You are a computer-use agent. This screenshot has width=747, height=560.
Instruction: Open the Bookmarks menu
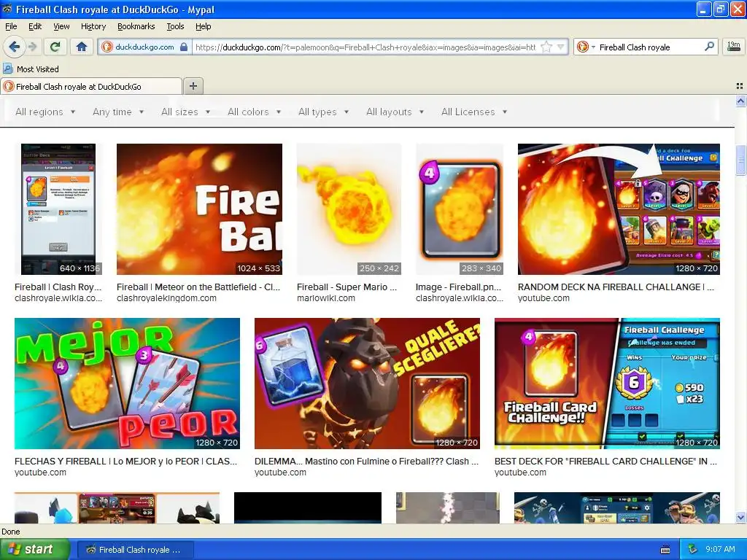(x=136, y=26)
